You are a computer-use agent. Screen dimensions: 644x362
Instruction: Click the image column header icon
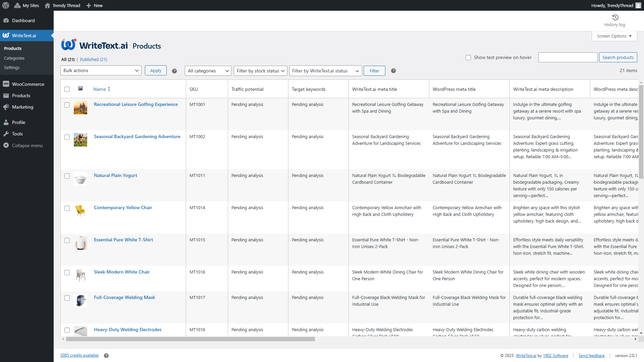click(80, 89)
